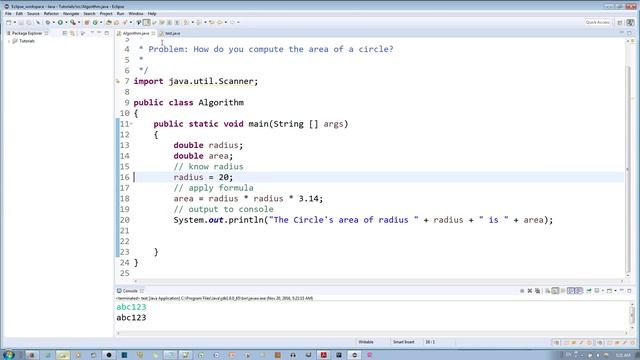Click the Smart Insert status bar entry
640x360 pixels.
pos(403,342)
